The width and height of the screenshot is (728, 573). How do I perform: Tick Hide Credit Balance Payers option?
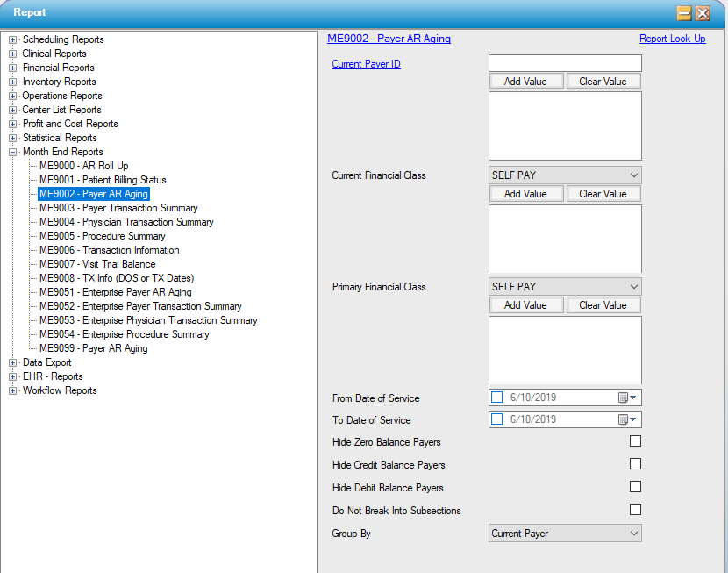pyautogui.click(x=635, y=464)
